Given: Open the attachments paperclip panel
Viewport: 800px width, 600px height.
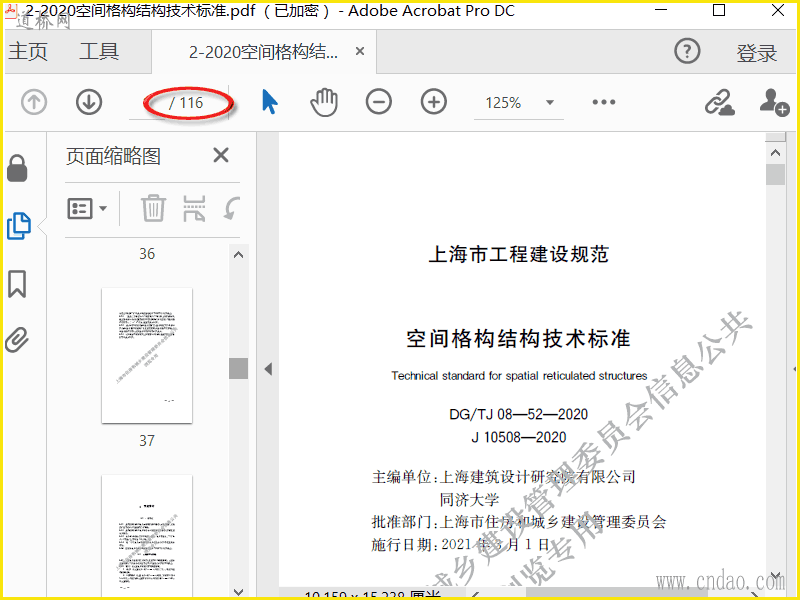Looking at the screenshot, I should (17, 340).
